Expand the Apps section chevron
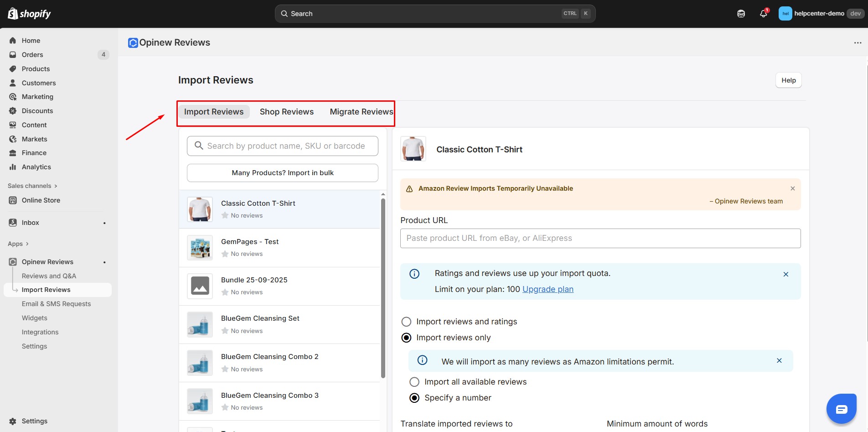The width and height of the screenshot is (868, 432). (x=27, y=244)
